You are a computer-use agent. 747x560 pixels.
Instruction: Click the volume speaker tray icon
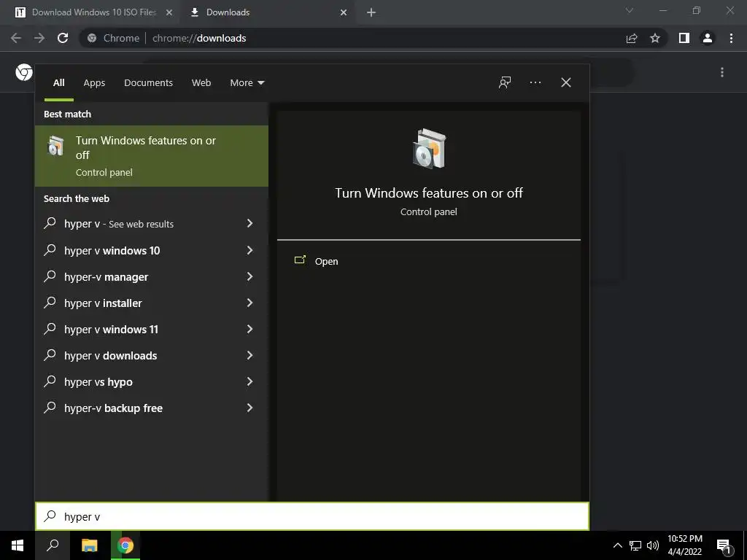pyautogui.click(x=653, y=545)
